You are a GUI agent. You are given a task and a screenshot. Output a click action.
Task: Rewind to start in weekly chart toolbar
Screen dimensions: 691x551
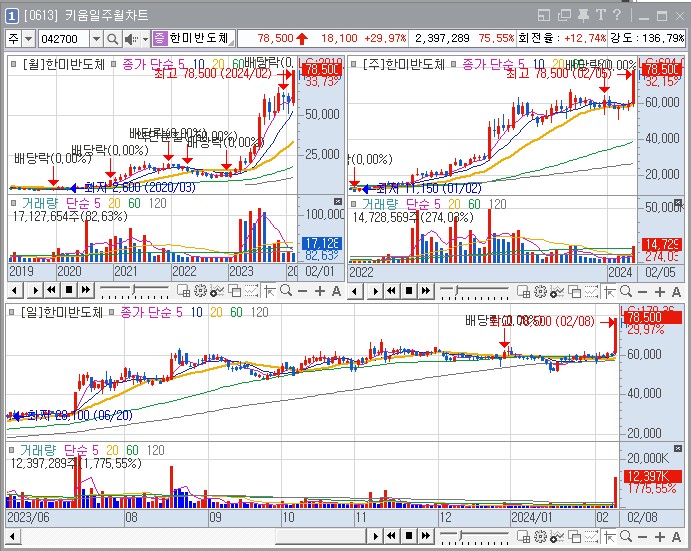[x=391, y=291]
